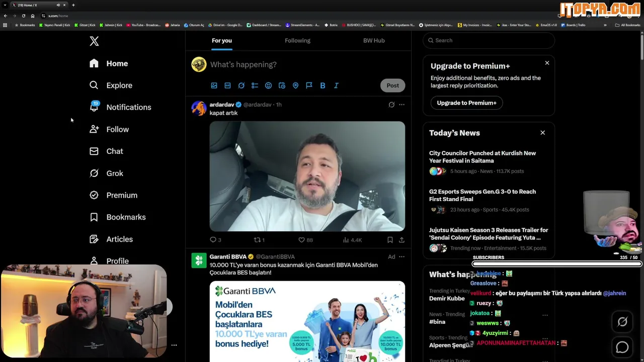Click the x.com/home address bar

58,16
